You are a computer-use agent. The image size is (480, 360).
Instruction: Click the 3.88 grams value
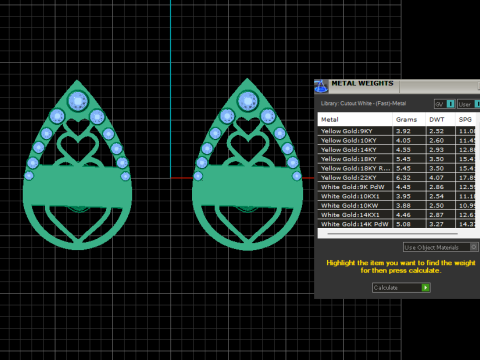pyautogui.click(x=403, y=206)
